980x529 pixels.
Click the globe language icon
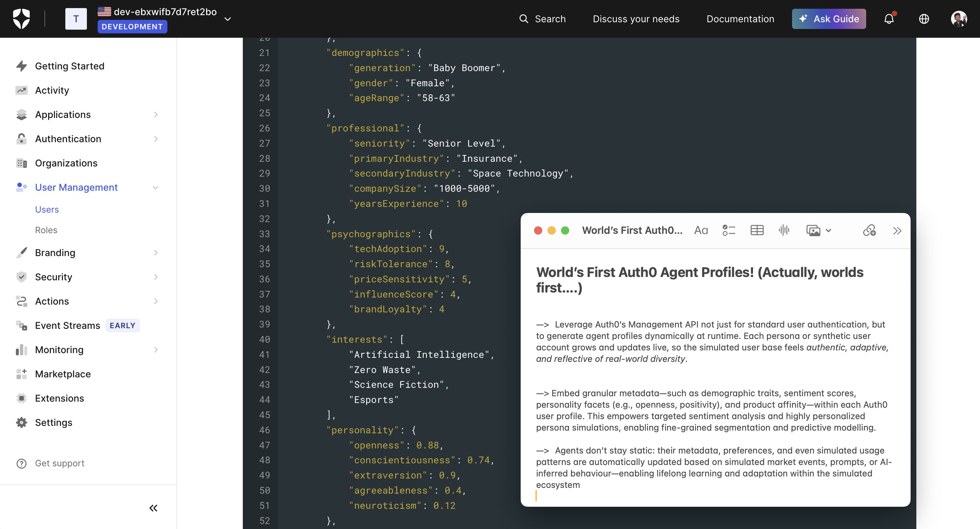[924, 19]
